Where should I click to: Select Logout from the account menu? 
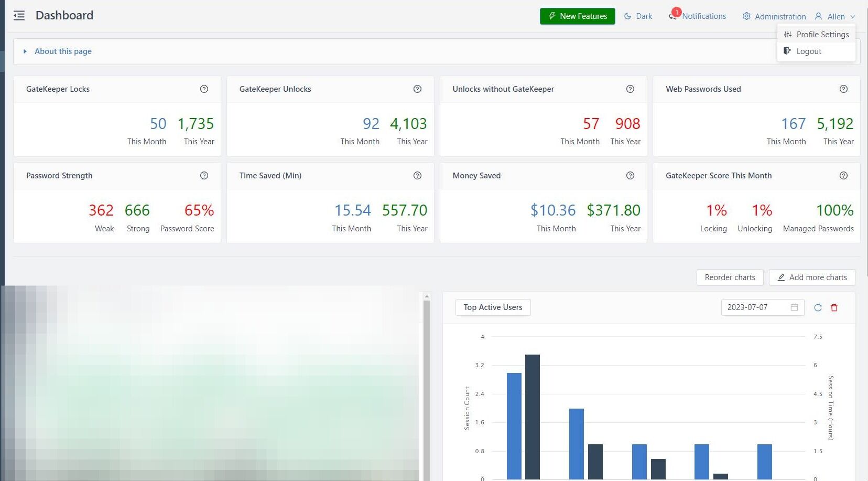[x=809, y=51]
